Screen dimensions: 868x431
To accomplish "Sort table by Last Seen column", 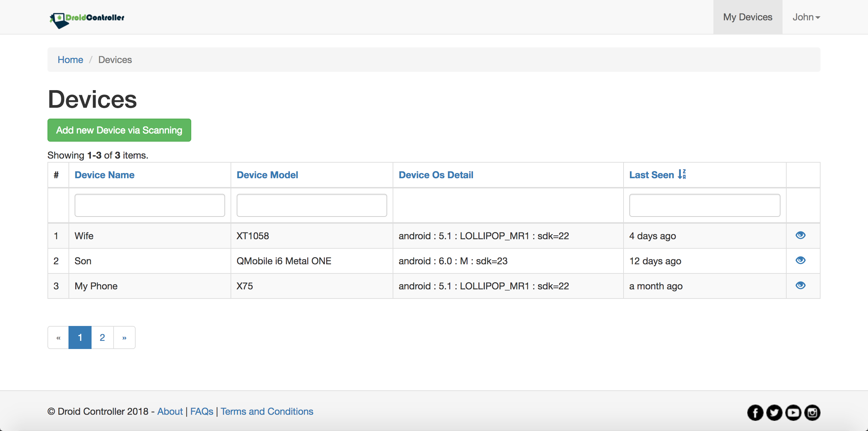I will [x=651, y=175].
